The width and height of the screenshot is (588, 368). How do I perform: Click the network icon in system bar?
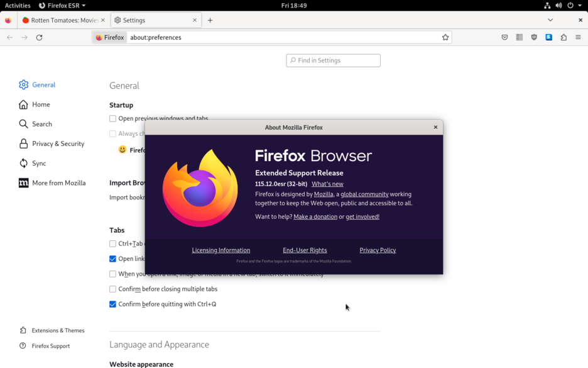pos(547,6)
